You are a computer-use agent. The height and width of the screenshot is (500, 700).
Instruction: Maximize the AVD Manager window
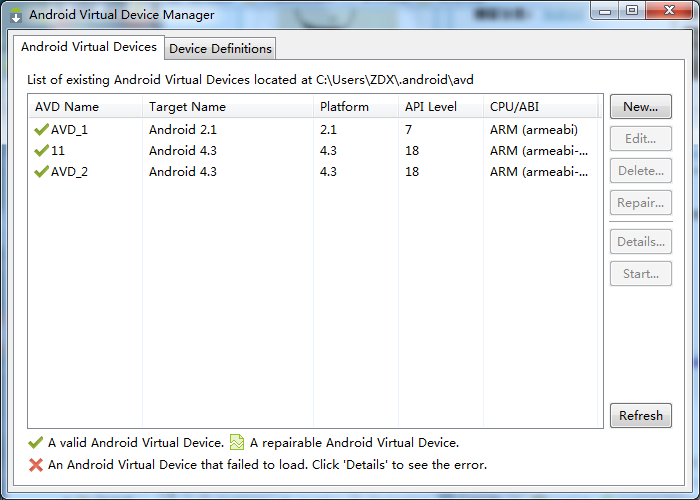pyautogui.click(x=632, y=11)
